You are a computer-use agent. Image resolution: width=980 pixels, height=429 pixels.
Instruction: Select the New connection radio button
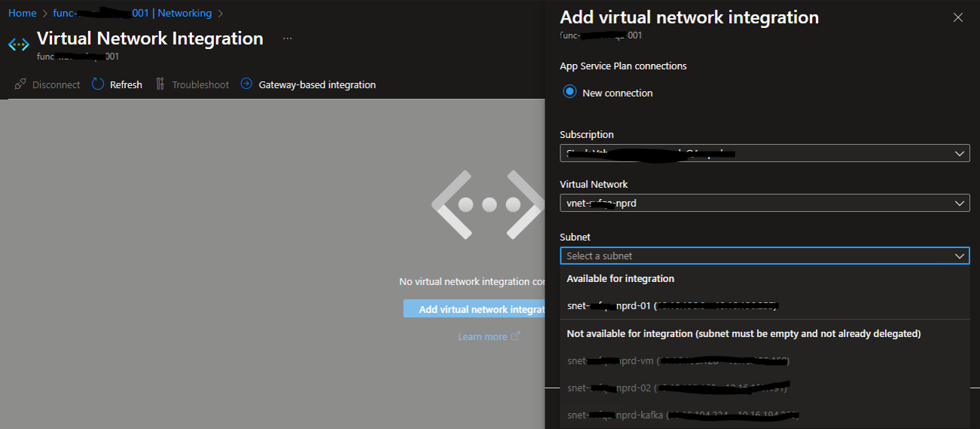pos(569,92)
